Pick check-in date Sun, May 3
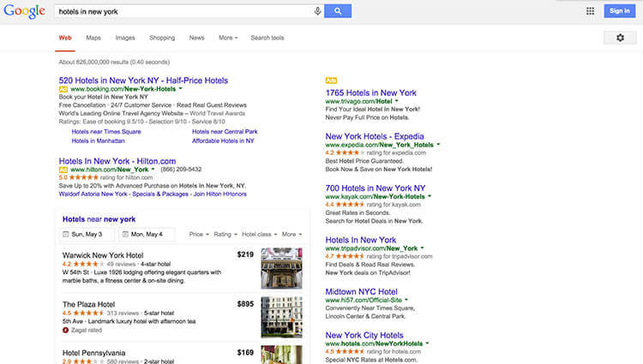The height and width of the screenshot is (364, 643). (87, 234)
